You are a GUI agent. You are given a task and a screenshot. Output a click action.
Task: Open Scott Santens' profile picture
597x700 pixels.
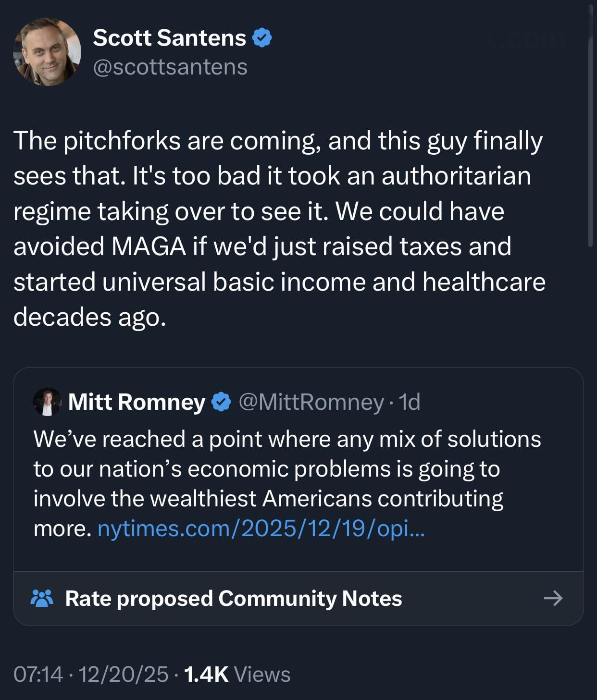(47, 52)
